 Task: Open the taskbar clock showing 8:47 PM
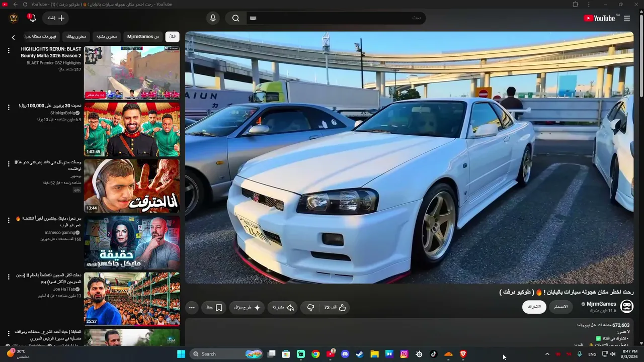[x=630, y=354]
